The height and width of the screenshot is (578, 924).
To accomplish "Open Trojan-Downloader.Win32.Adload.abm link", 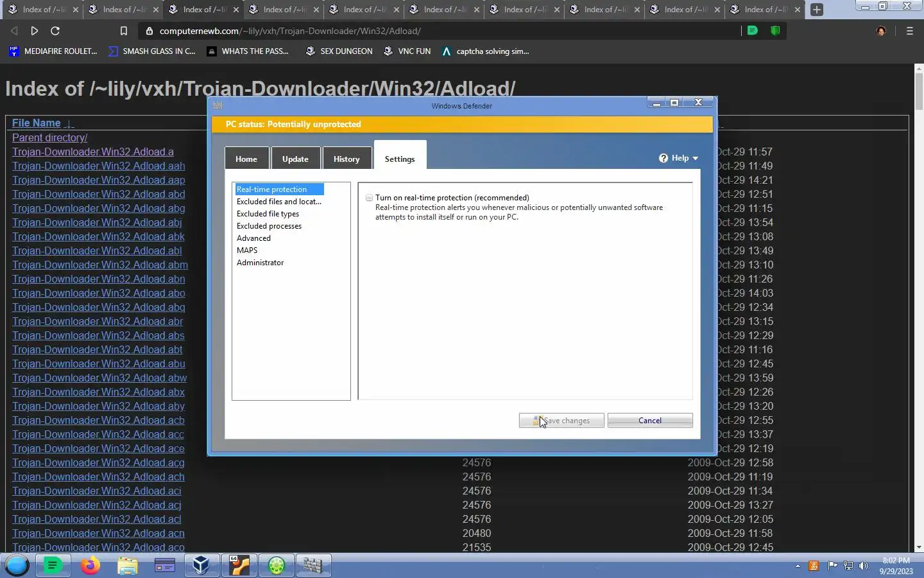I will pos(100,265).
